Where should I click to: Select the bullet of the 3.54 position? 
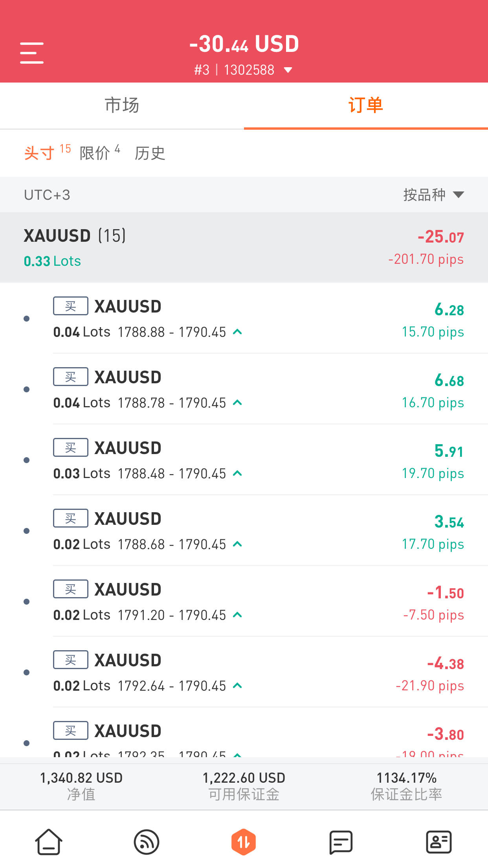pos(27,531)
